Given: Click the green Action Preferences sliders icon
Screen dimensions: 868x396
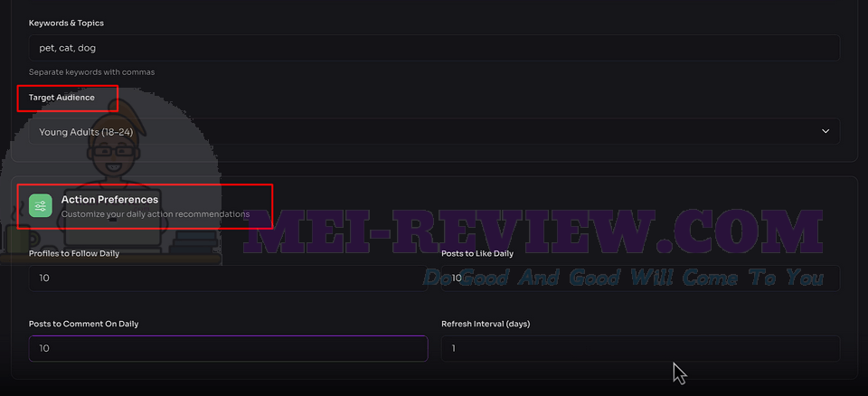Looking at the screenshot, I should click(41, 206).
